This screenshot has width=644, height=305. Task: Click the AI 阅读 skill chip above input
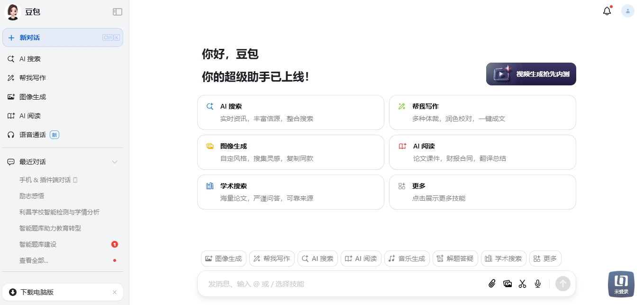361,259
